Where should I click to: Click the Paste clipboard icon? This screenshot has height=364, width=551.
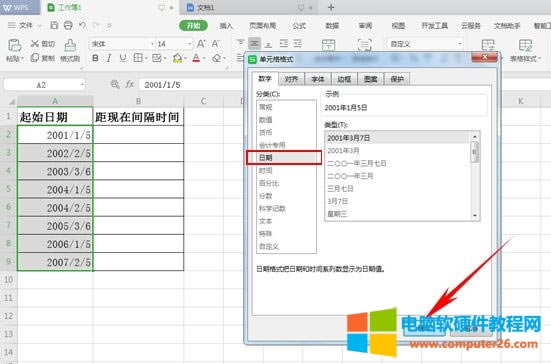pyautogui.click(x=14, y=45)
